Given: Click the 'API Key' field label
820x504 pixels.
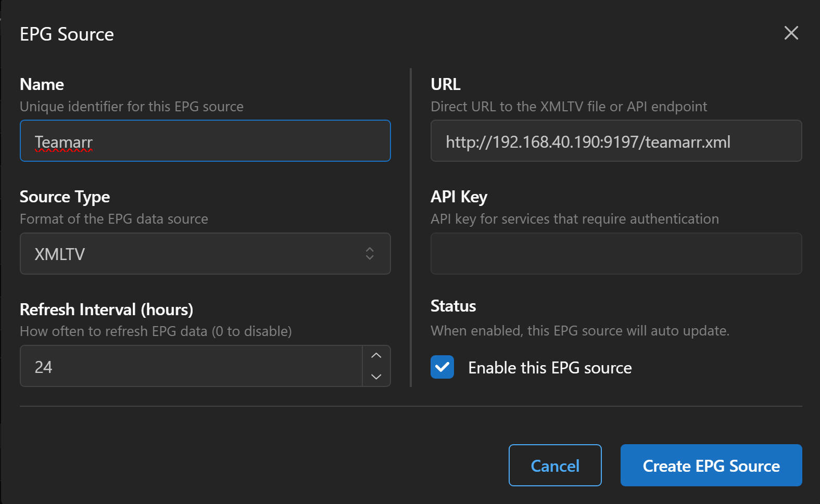Looking at the screenshot, I should pyautogui.click(x=459, y=197).
